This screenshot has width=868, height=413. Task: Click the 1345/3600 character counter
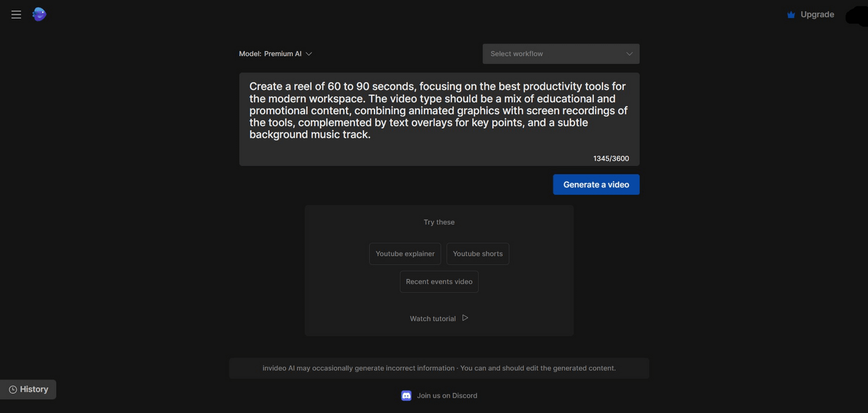coord(611,158)
